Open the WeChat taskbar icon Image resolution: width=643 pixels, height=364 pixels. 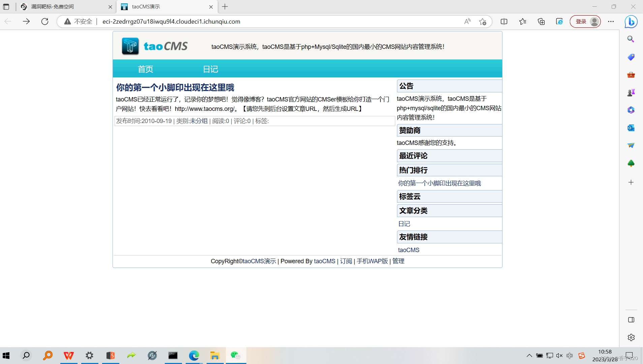click(x=236, y=356)
